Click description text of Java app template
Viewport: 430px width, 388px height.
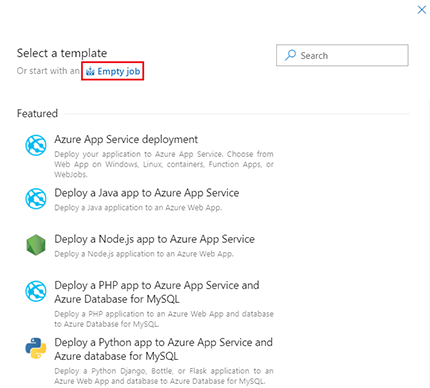click(x=138, y=208)
